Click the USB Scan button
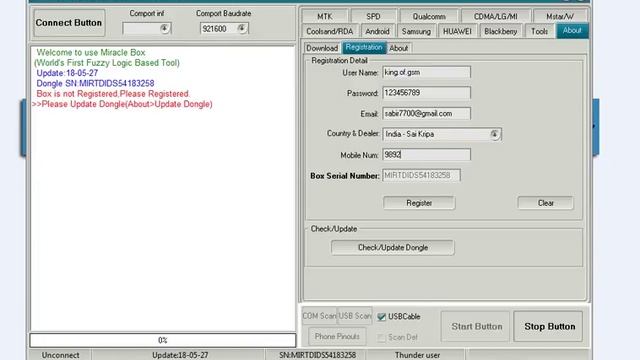 (355, 316)
